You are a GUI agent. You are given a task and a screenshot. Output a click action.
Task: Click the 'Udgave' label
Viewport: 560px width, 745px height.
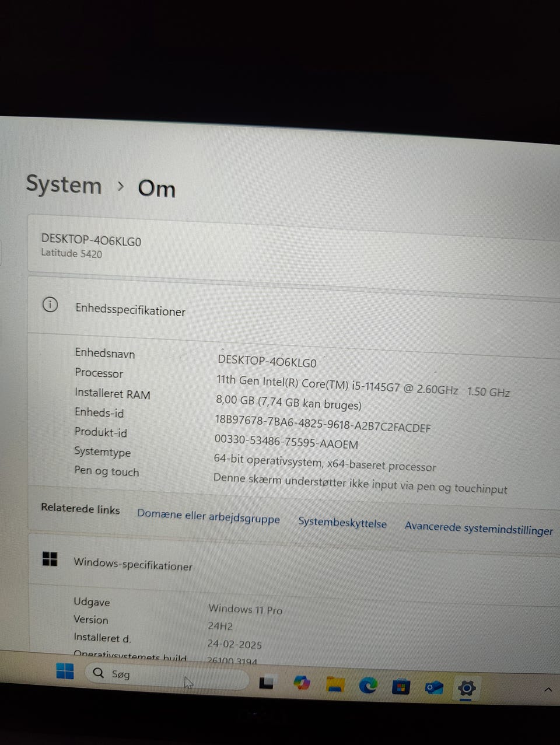click(92, 601)
